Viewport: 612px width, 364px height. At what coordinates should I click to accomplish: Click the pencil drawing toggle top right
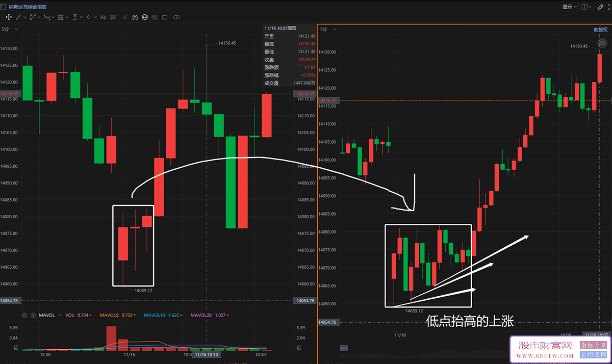[601, 7]
